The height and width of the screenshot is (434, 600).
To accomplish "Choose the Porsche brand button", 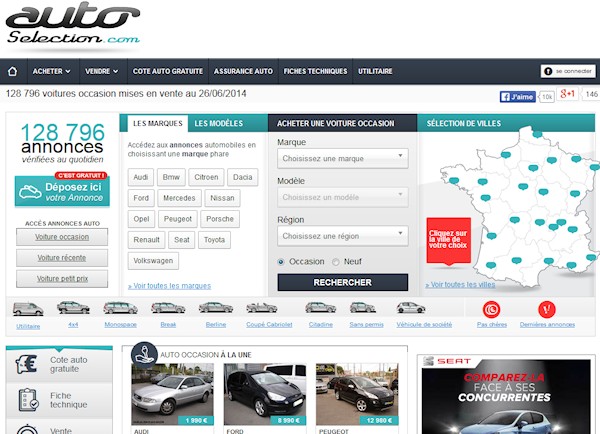I will 220,219.
